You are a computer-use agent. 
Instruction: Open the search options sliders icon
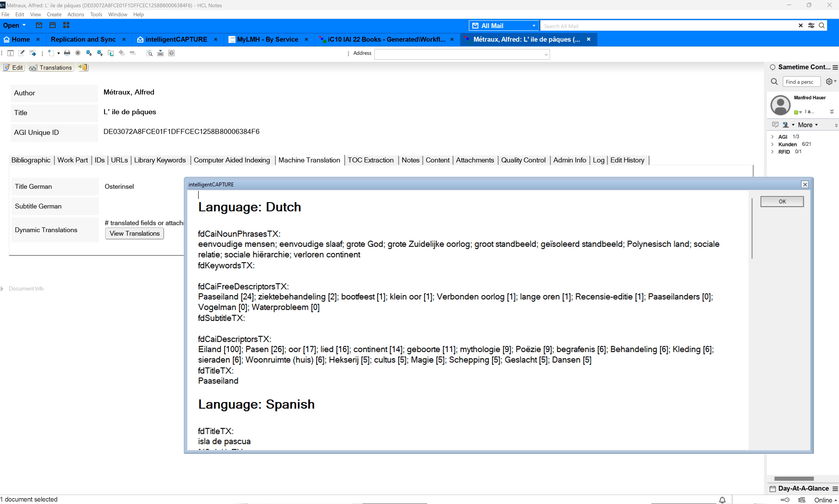click(x=811, y=25)
